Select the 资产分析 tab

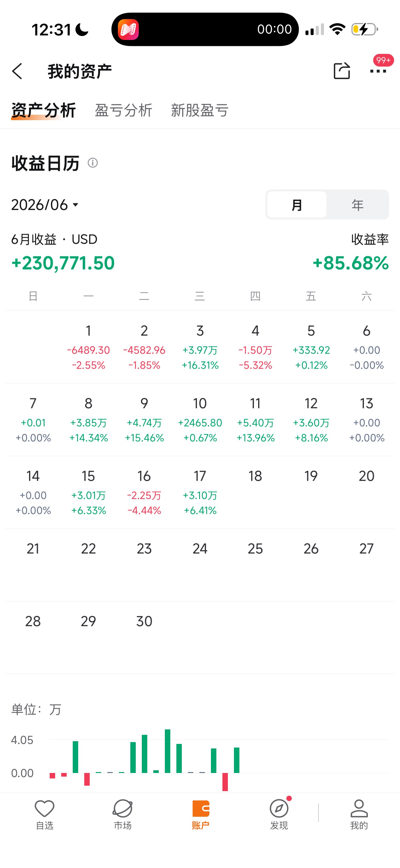44,110
